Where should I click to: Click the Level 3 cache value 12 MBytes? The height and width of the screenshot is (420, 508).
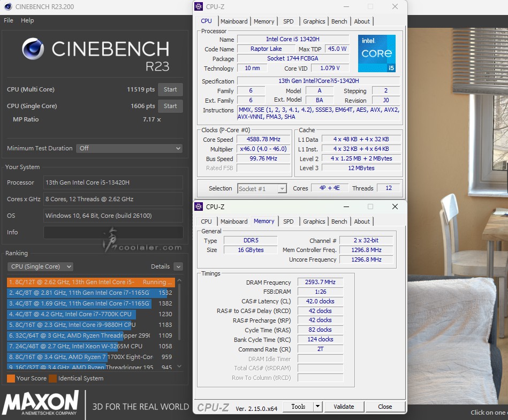click(x=361, y=168)
